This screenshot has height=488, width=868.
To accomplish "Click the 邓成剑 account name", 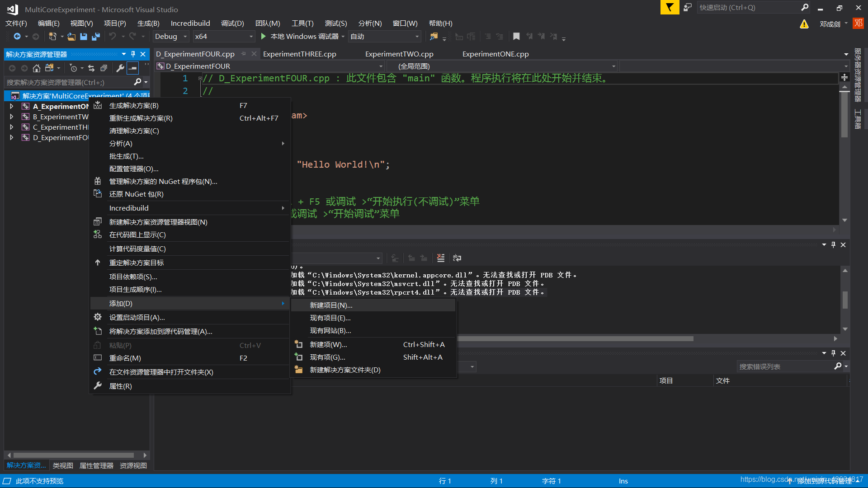I will pyautogui.click(x=830, y=24).
